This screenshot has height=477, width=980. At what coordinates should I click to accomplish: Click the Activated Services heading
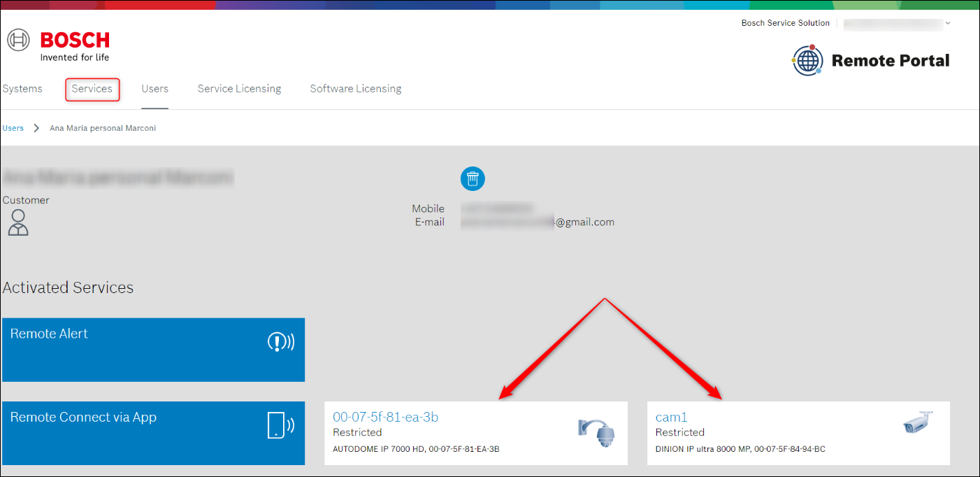(68, 287)
